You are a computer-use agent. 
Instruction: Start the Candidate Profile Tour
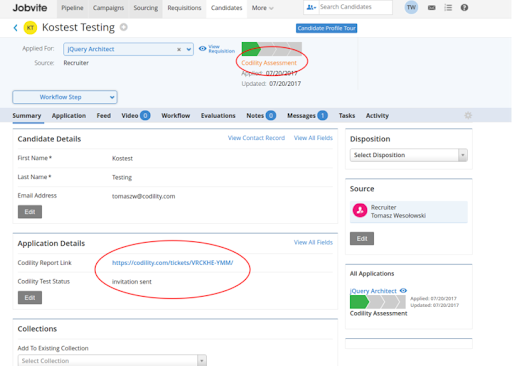pos(326,28)
